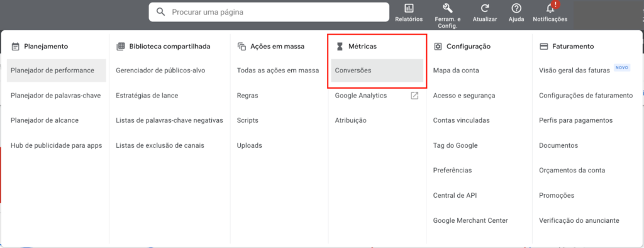Click the Ações em massa heading
The height and width of the screenshot is (248, 644).
point(277,47)
